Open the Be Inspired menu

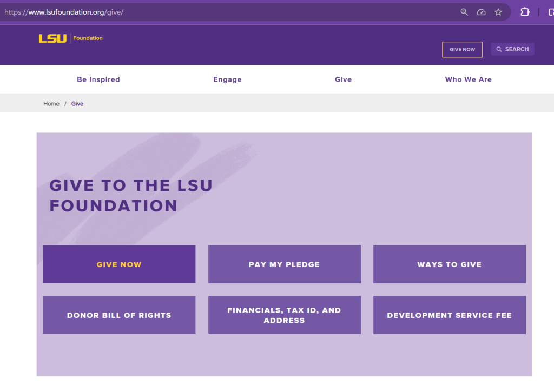98,79
